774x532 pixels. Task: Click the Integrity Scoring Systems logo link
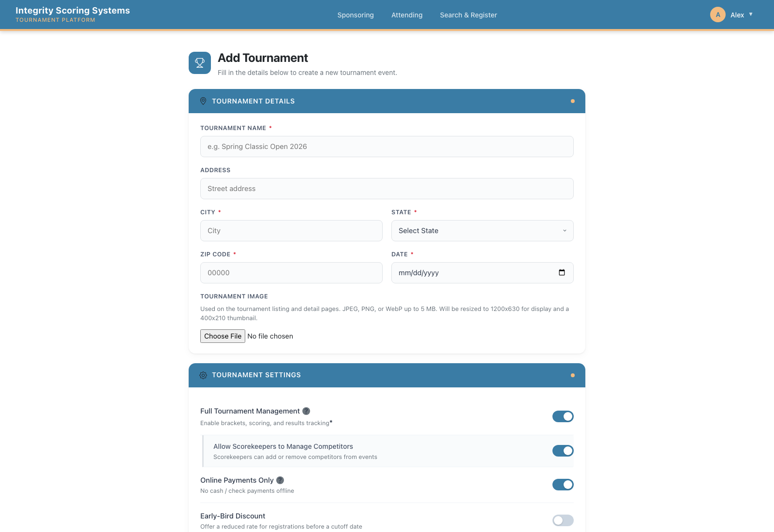(73, 15)
